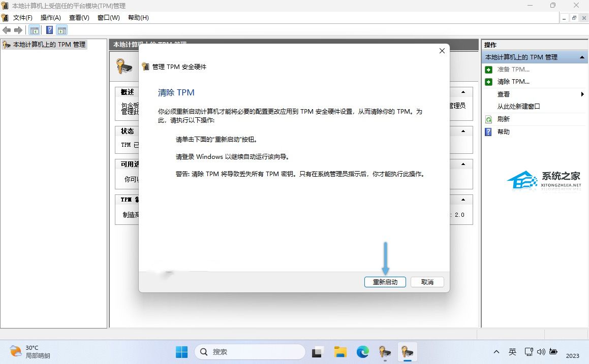Open the 窗口(W) menu
Viewport: 589px width, 364px height.
pyautogui.click(x=108, y=17)
